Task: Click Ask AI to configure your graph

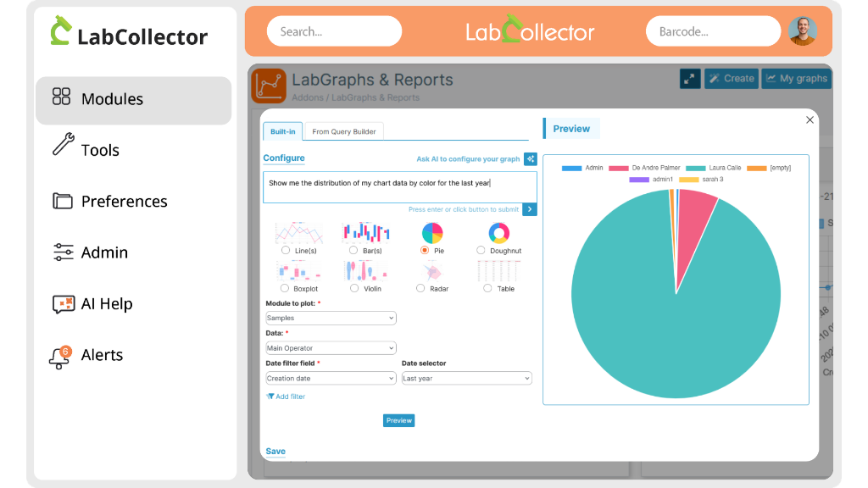Action: (468, 158)
